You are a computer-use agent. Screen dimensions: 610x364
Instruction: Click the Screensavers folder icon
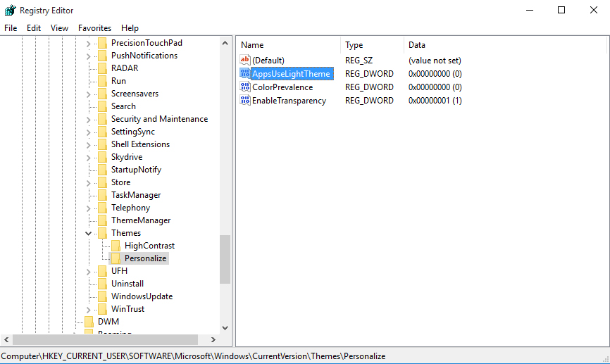point(102,94)
